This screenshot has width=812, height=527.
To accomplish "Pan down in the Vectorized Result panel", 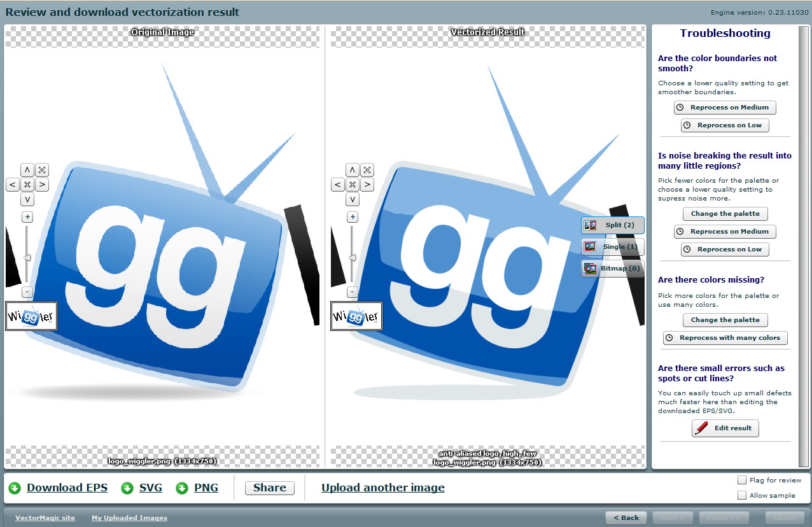I will click(353, 199).
